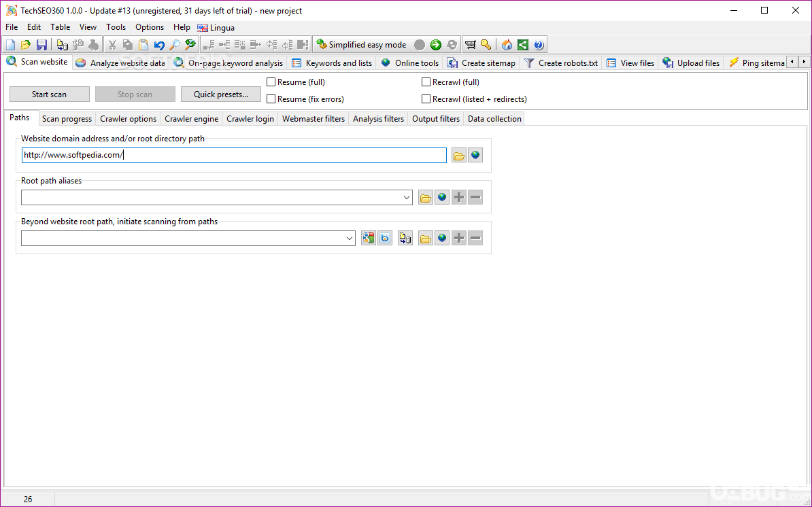The image size is (812, 507).
Task: Open the View files tab
Action: (x=630, y=63)
